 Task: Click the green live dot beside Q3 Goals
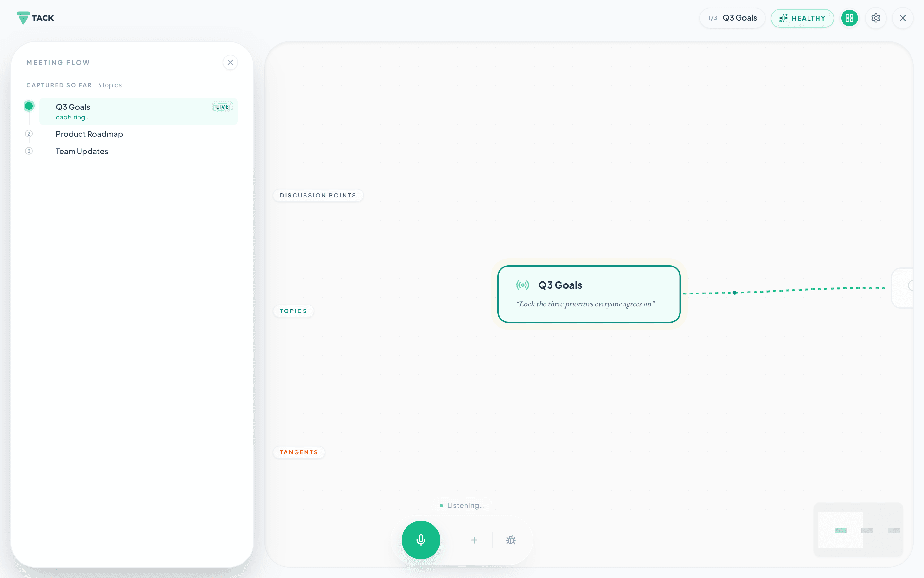pos(29,106)
